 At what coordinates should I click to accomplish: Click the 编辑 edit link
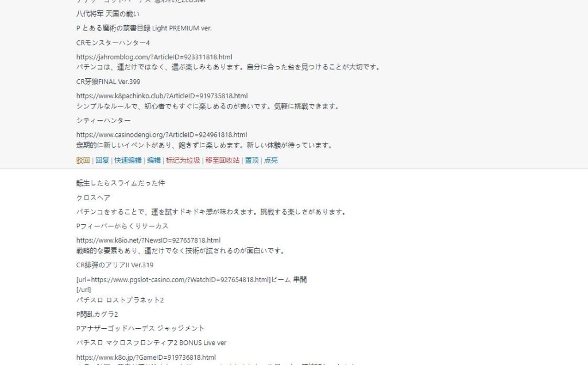pyautogui.click(x=154, y=160)
